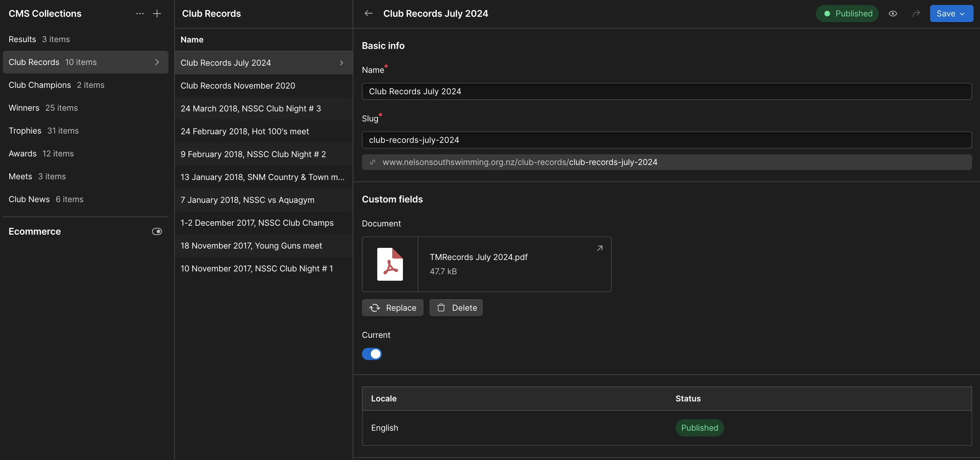Open the Results collection
The image size is (980, 460).
(86, 39)
